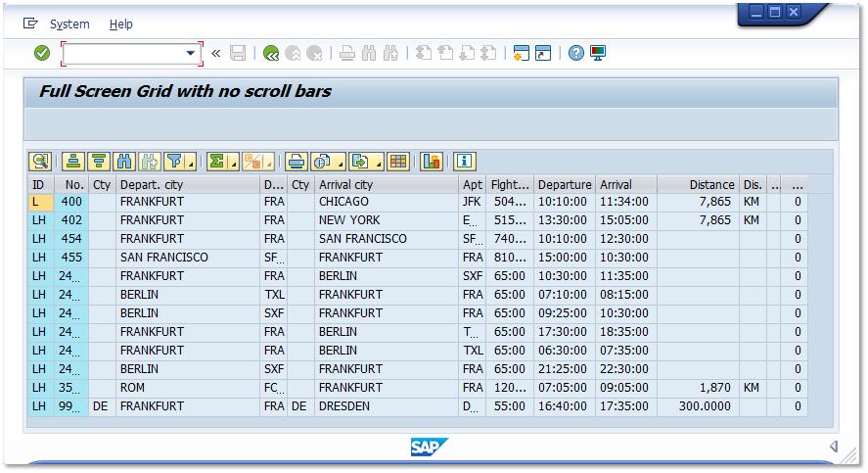Click the grey Find binoculars icon in system toolbar
Viewport: 868px width, 473px height.
pyautogui.click(x=369, y=53)
